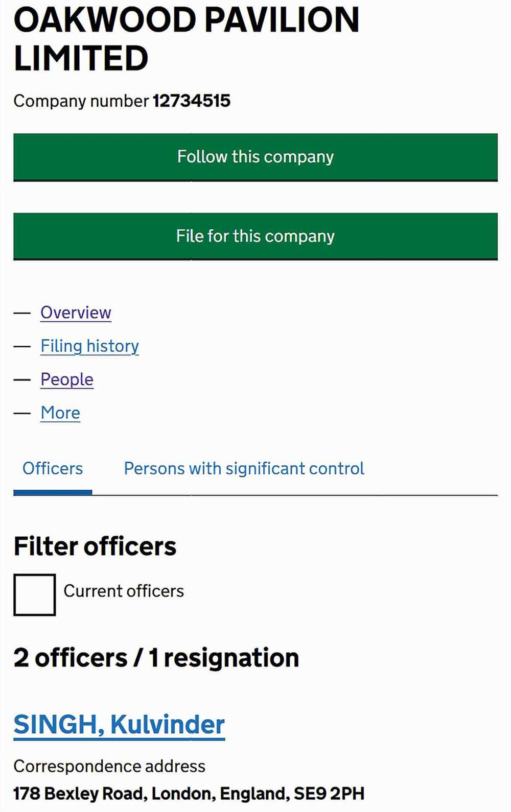The width and height of the screenshot is (511, 812).
Task: Go to the Overview link
Action: [x=76, y=313]
